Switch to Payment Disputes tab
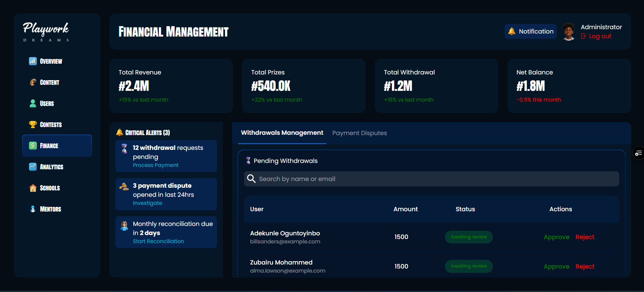This screenshot has height=292, width=644. [359, 133]
